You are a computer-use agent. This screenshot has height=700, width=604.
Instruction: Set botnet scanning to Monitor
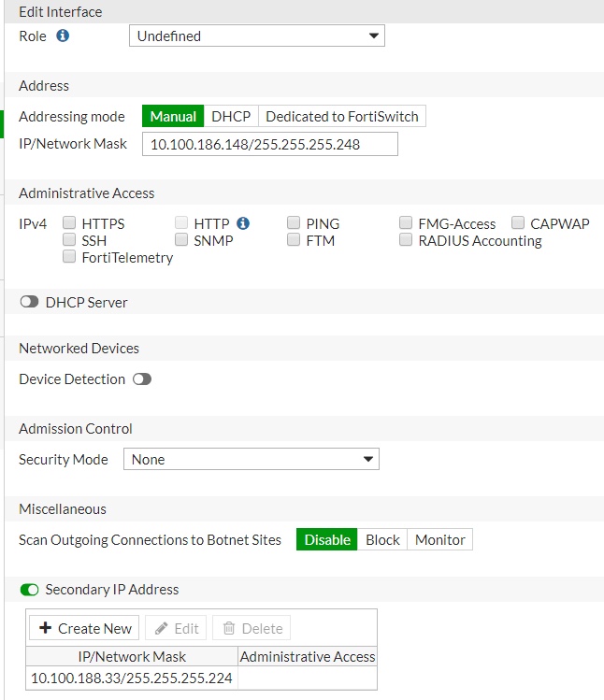(x=439, y=540)
